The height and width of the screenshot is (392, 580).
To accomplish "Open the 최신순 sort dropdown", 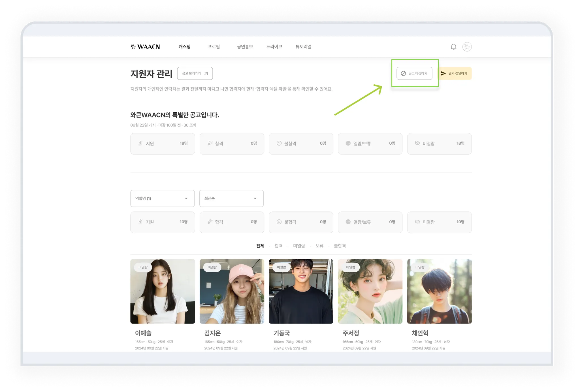I will tap(231, 198).
